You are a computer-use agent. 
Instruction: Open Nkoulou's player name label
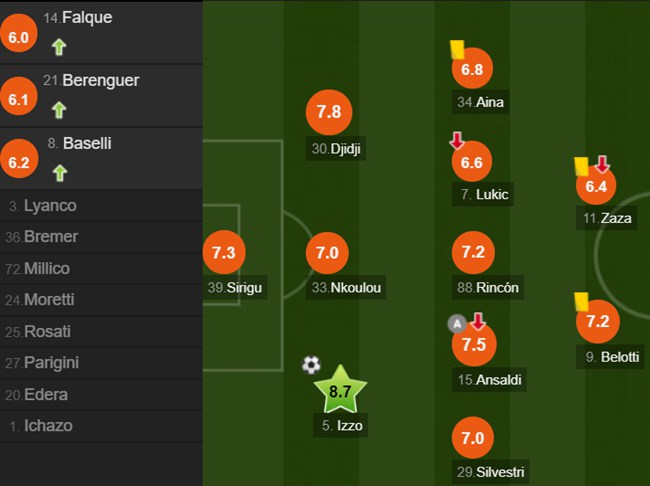(346, 288)
